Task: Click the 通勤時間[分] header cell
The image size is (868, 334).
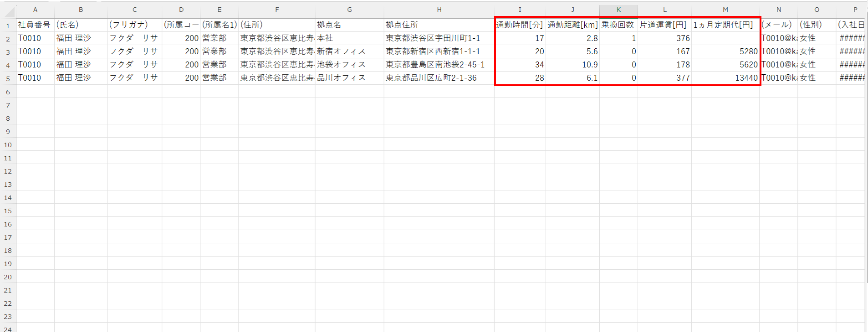Action: click(520, 25)
